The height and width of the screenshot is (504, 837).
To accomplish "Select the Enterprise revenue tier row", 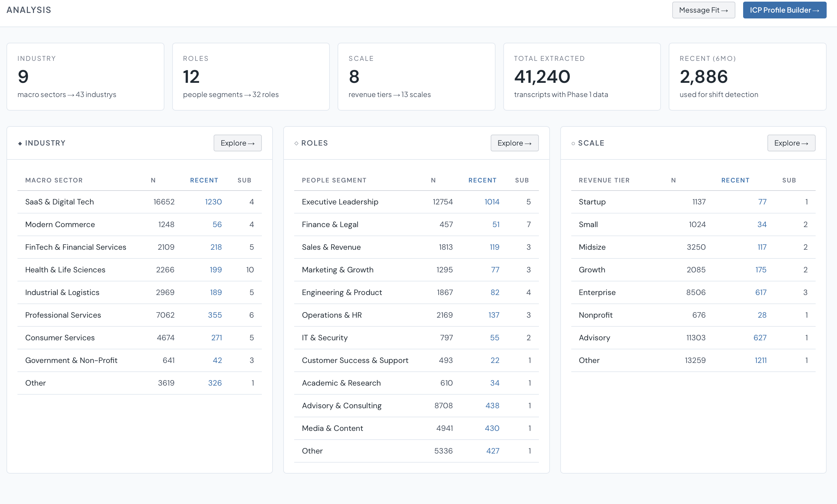I will click(x=693, y=292).
